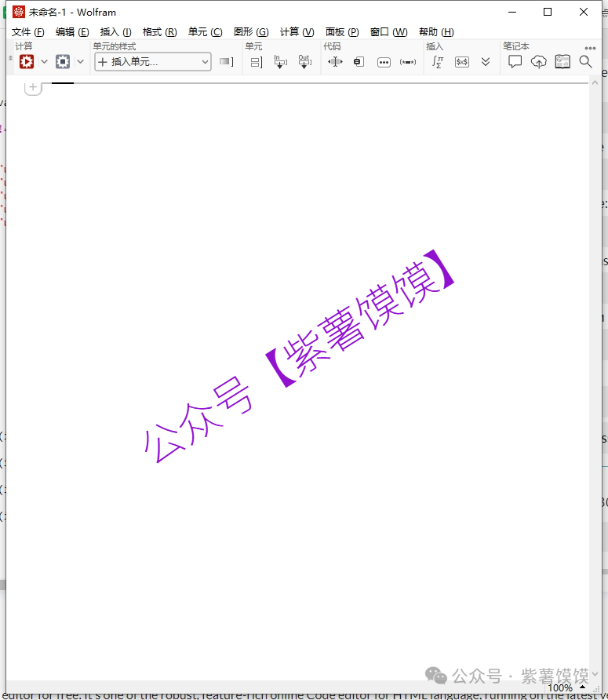Click the code indent alignment icon
The height and width of the screenshot is (700, 608).
pyautogui.click(x=335, y=61)
